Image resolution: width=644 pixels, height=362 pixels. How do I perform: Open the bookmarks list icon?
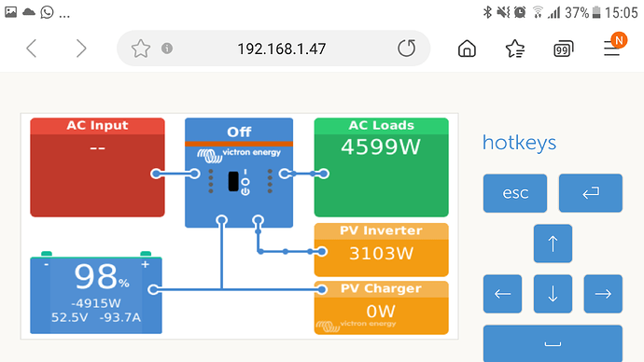(514, 49)
